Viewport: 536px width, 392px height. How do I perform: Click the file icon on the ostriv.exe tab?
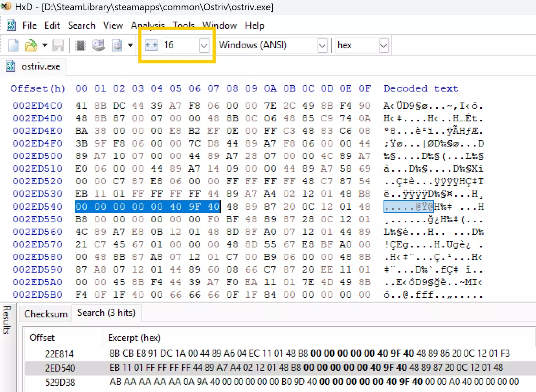click(11, 66)
